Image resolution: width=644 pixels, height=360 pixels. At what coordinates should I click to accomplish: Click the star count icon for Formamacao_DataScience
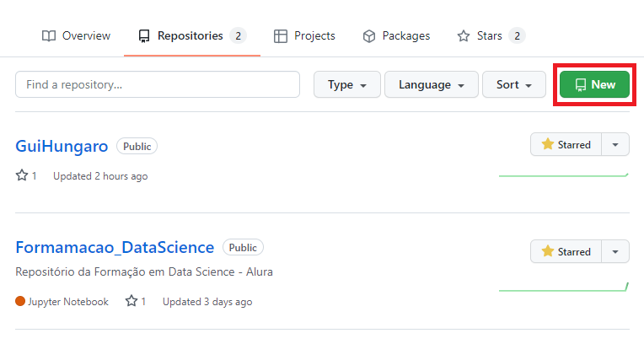pyautogui.click(x=131, y=301)
